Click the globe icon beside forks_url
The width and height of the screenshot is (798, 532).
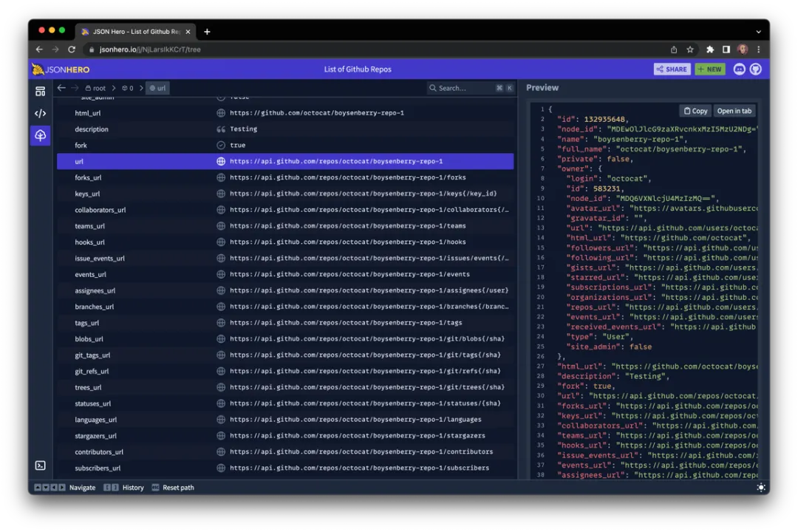221,177
